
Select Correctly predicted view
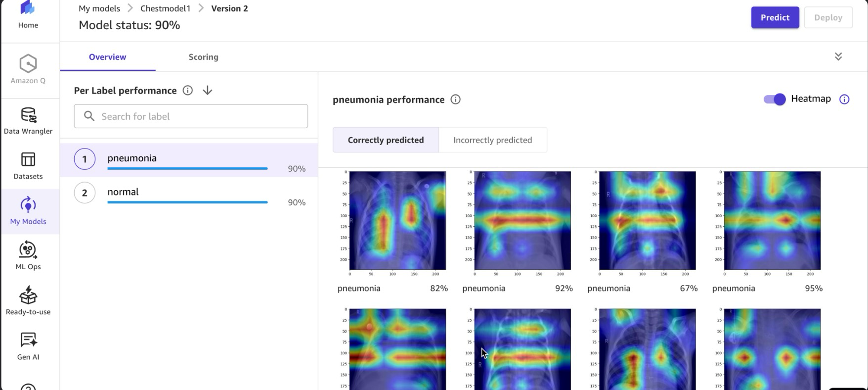tap(386, 140)
